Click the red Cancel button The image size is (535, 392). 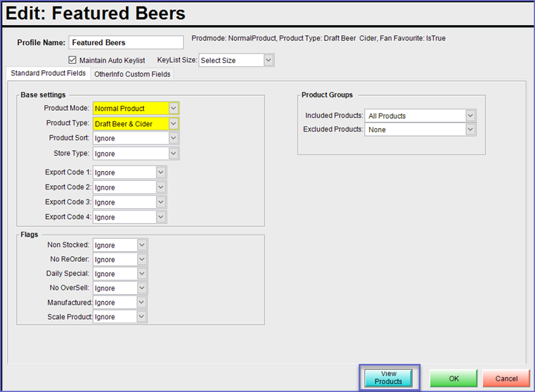(x=506, y=378)
